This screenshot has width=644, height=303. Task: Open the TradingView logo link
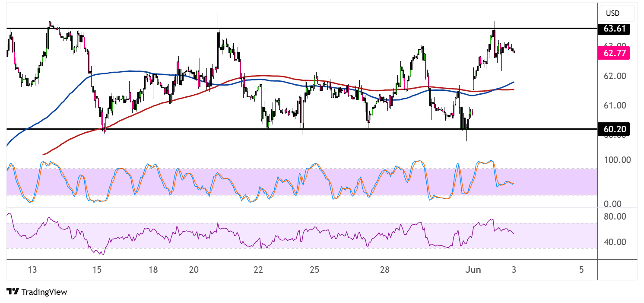coord(37,292)
